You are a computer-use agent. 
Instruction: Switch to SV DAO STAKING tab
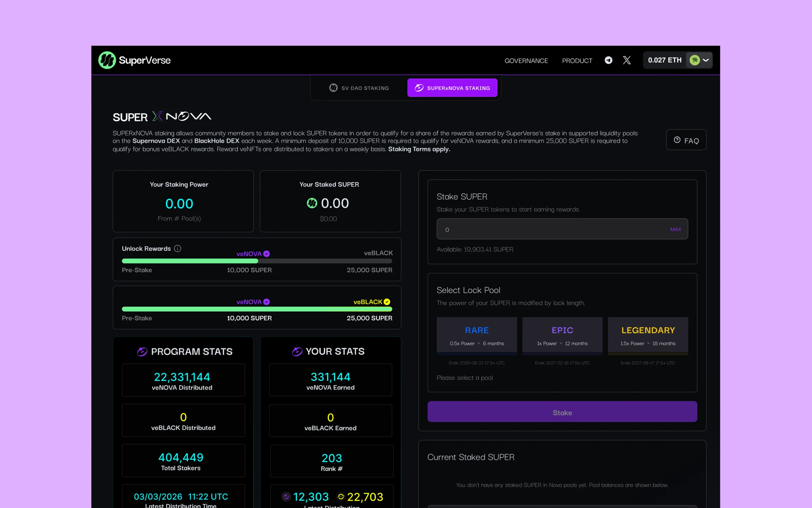click(359, 88)
